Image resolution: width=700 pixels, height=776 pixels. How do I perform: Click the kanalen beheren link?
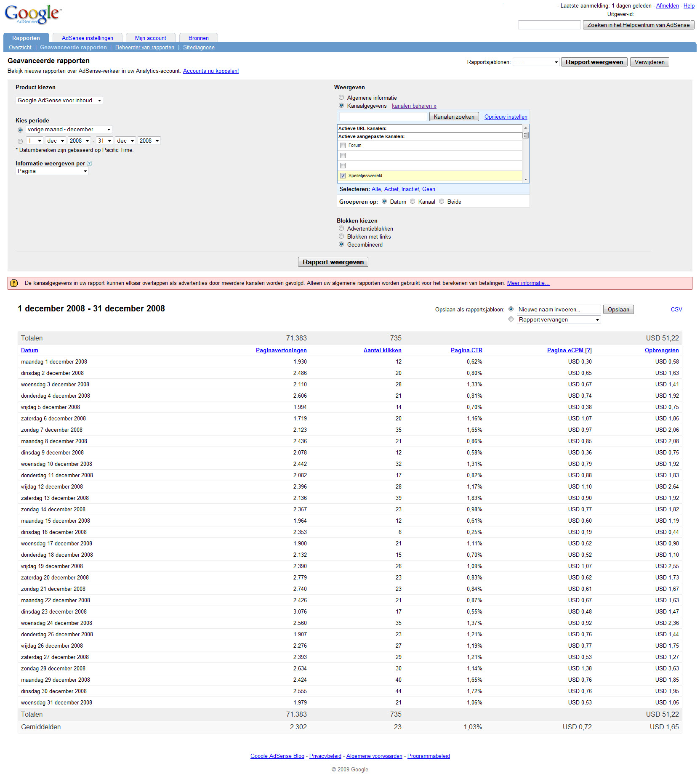tap(414, 106)
